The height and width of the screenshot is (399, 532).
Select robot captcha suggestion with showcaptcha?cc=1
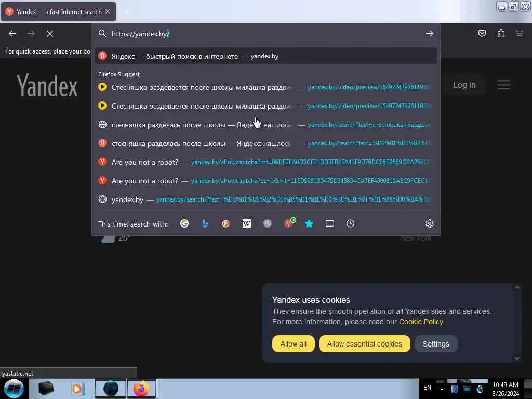(265, 181)
